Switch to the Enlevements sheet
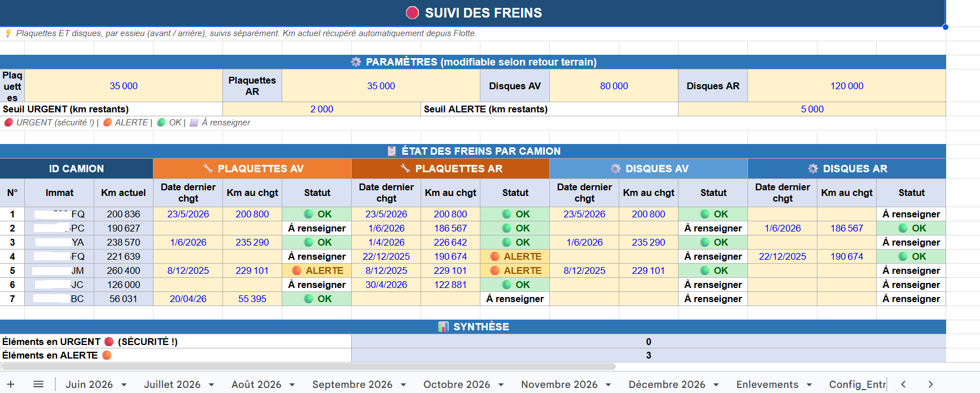Image resolution: width=980 pixels, height=393 pixels. [x=767, y=385]
